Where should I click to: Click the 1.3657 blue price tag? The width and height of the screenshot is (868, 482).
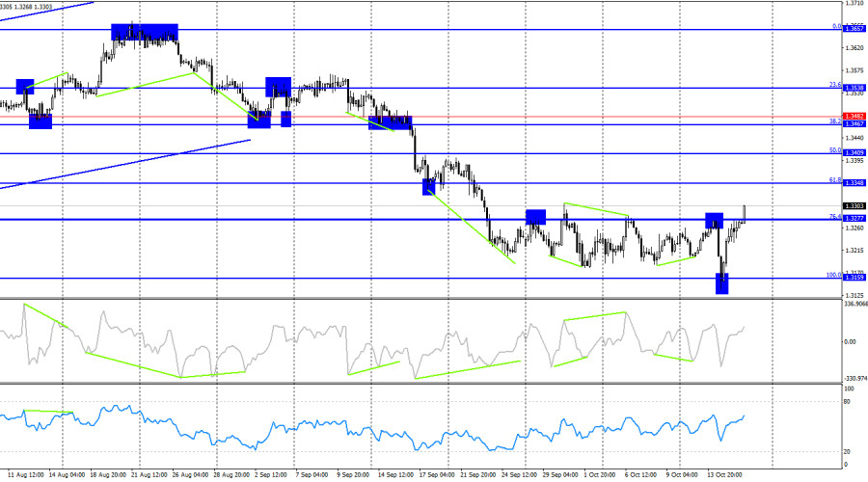coord(854,28)
